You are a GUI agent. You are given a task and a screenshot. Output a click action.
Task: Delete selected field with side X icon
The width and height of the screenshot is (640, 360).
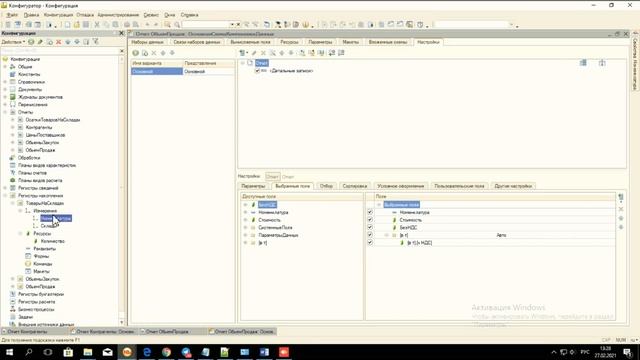621,209
